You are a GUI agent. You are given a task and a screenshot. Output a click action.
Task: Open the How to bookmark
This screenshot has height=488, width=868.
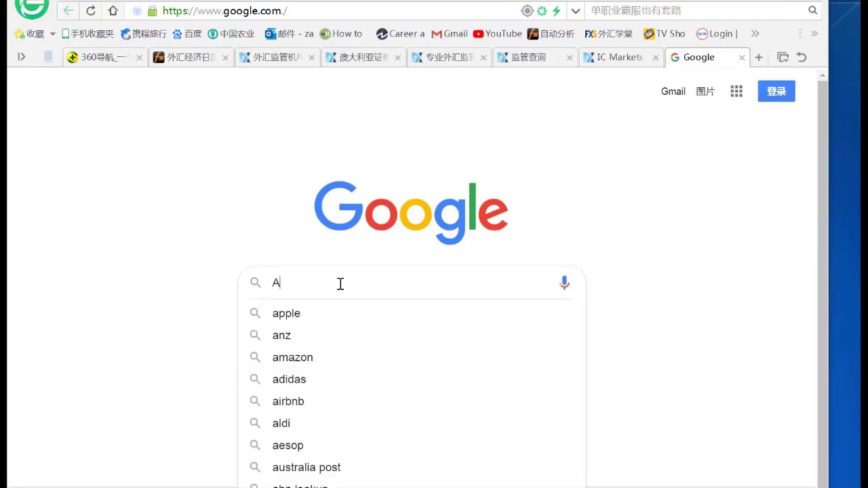coord(341,34)
